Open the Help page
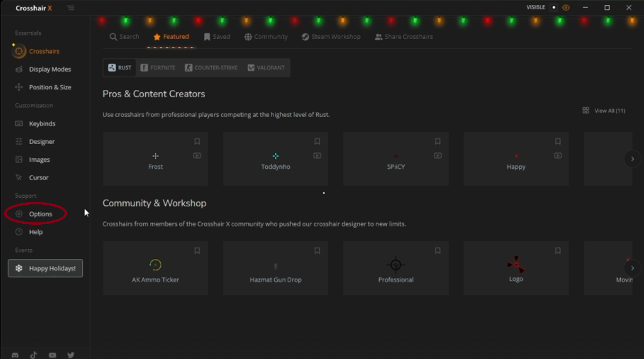Image resolution: width=644 pixels, height=359 pixels. (29, 232)
